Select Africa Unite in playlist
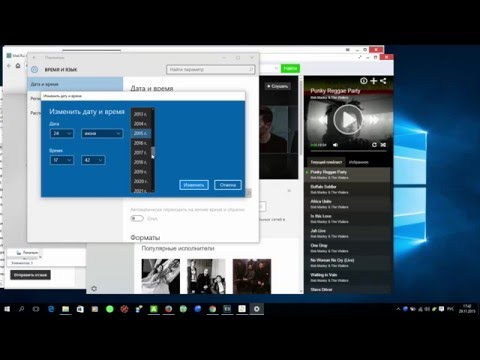Viewport: 480px width, 360px height. pos(347,204)
